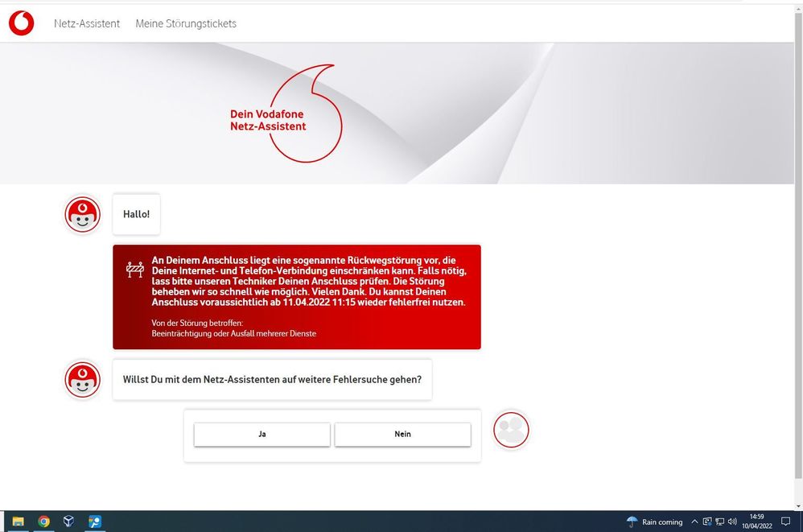The image size is (803, 532).
Task: Click the Dein Vodafone Netz-Assistent banner logo
Action: click(286, 113)
